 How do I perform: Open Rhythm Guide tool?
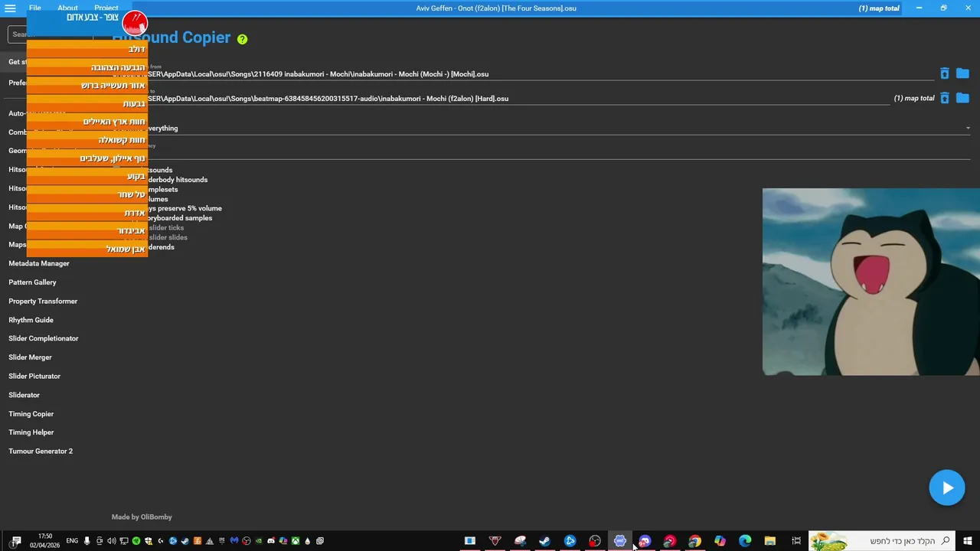click(x=31, y=320)
